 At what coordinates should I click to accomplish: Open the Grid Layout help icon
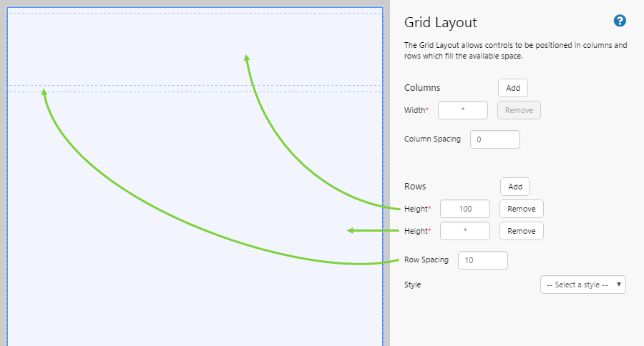click(x=620, y=21)
